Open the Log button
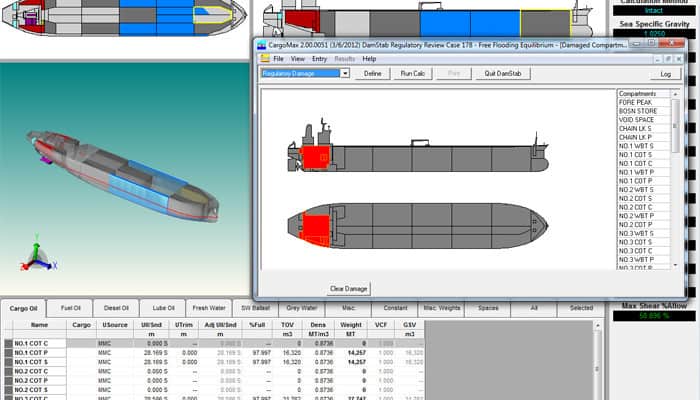 point(665,74)
